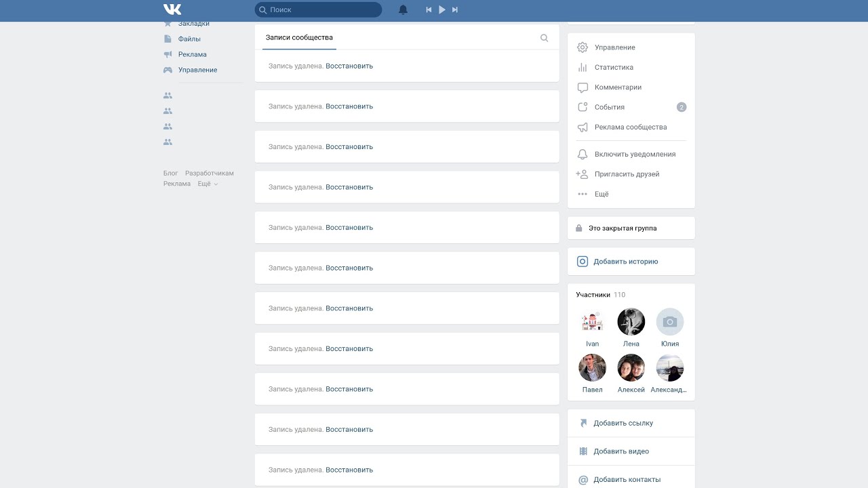Select the Записи сообщества tab
868x488 pixels.
(299, 37)
